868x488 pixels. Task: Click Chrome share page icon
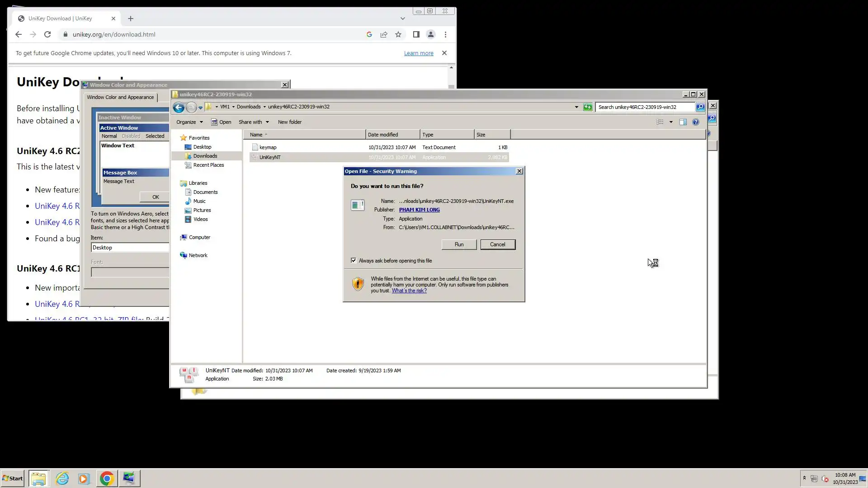pyautogui.click(x=384, y=34)
